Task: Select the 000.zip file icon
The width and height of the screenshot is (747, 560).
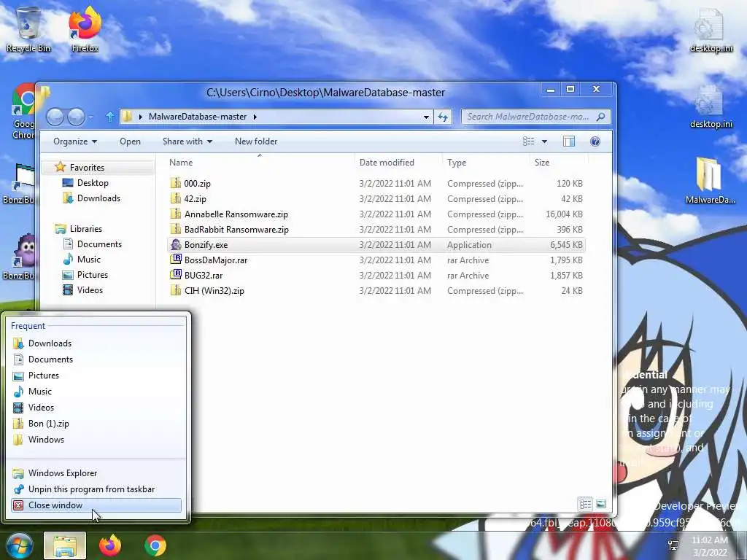Action: (x=176, y=183)
